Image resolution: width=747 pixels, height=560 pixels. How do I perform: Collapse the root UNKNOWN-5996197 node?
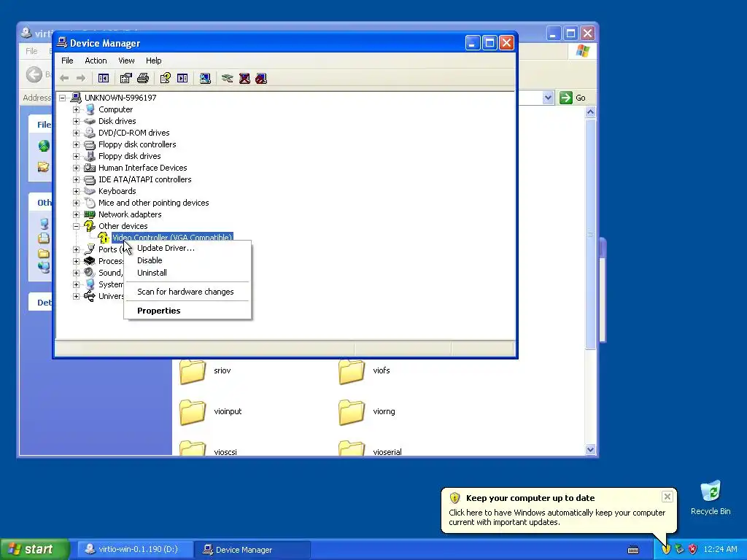click(63, 98)
